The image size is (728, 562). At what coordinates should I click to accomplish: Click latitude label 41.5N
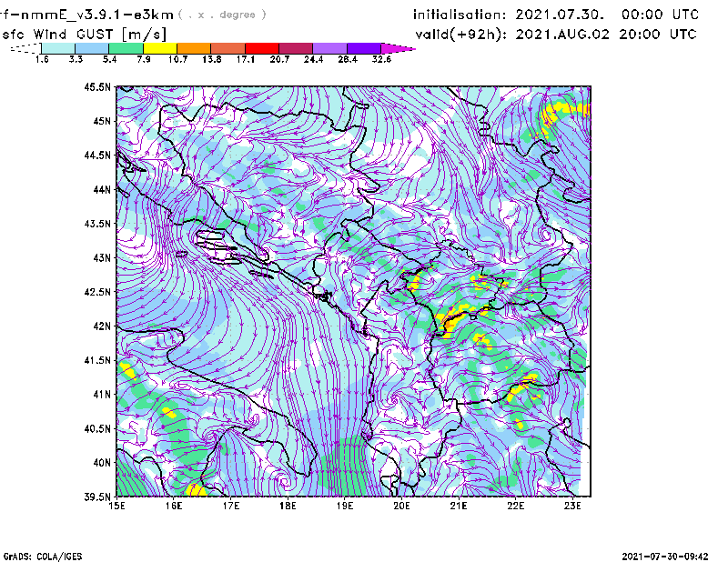(x=97, y=360)
